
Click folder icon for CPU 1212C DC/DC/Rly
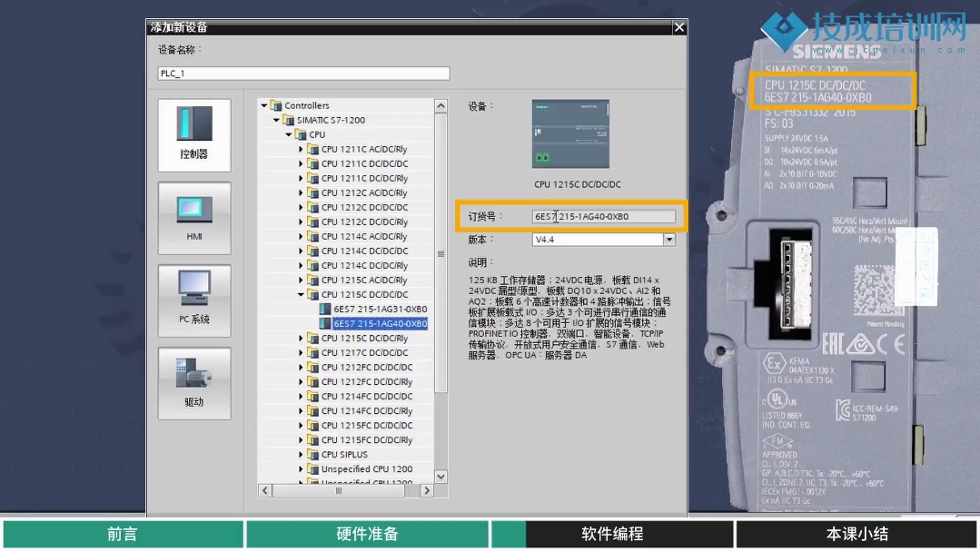[x=312, y=221]
